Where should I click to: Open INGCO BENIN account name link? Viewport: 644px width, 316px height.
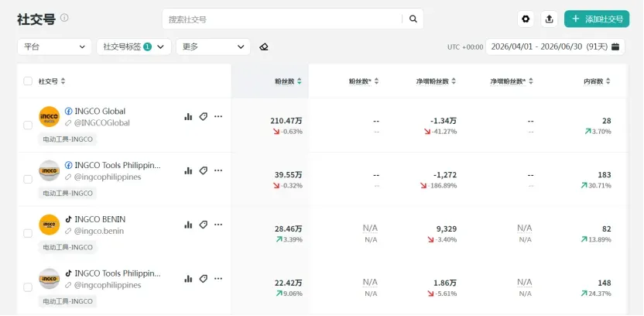(100, 219)
